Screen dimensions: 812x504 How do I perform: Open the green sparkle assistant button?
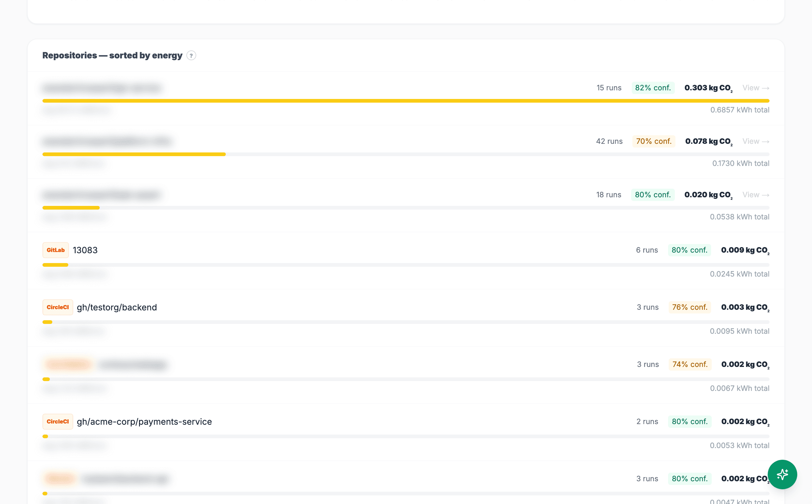click(x=782, y=474)
